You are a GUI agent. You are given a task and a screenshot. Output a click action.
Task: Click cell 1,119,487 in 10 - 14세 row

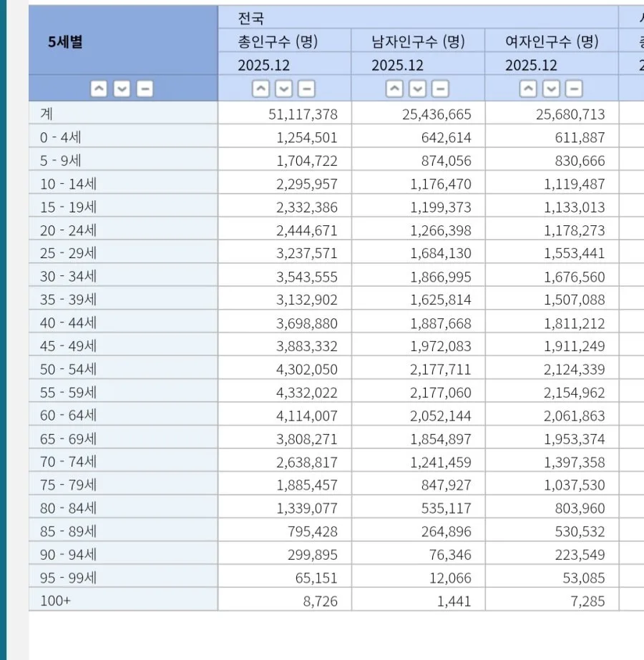point(552,182)
